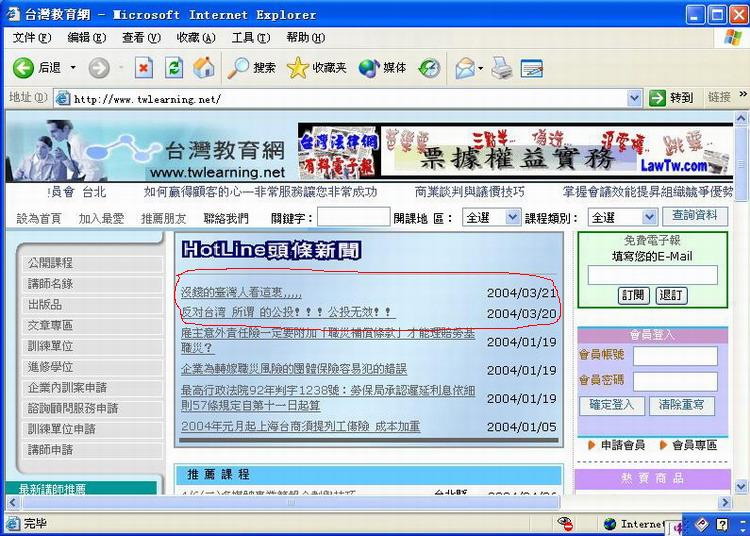
Task: Go to the Home page icon
Action: (204, 68)
